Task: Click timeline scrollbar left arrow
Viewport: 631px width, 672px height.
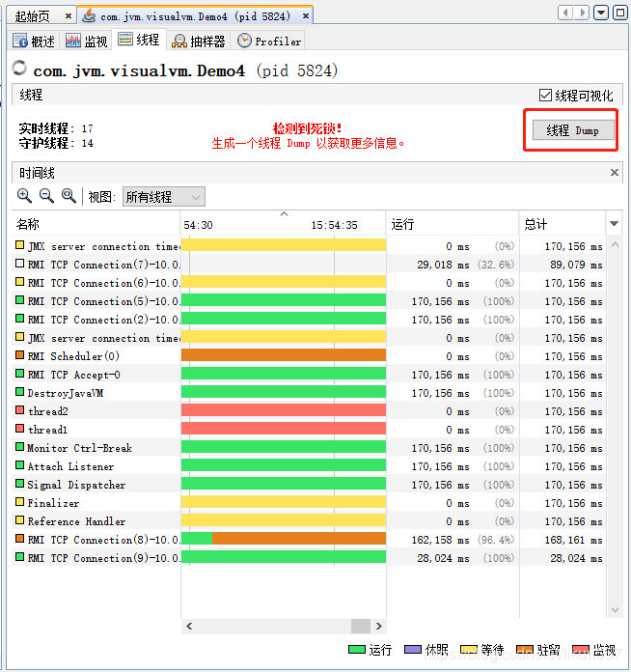Action: 189,627
